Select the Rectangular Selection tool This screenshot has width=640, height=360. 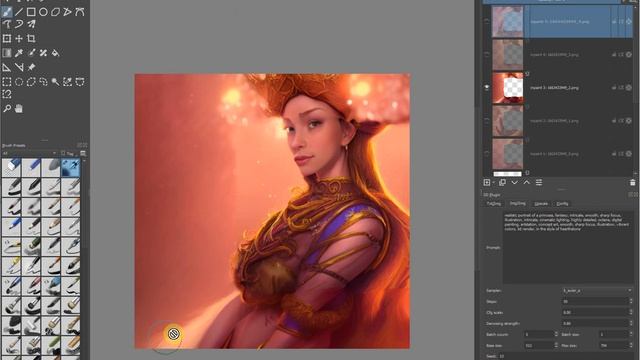[x=7, y=82]
